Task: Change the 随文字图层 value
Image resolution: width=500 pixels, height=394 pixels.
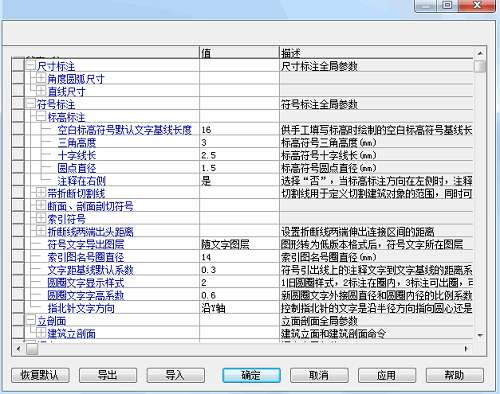Action: pyautogui.click(x=239, y=244)
